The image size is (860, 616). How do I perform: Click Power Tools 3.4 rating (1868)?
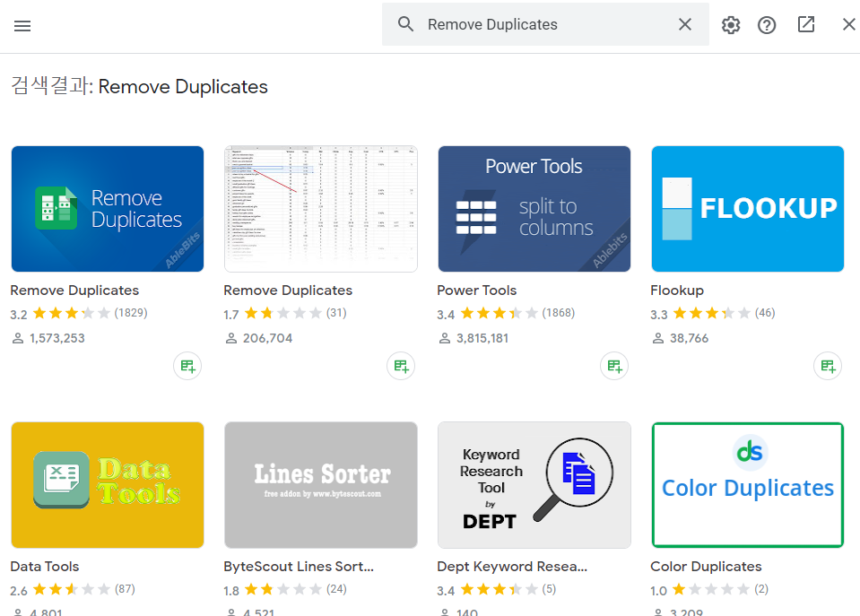[506, 314]
